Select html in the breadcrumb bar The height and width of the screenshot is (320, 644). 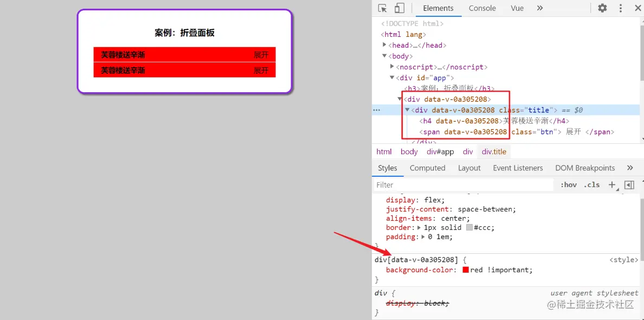click(384, 151)
